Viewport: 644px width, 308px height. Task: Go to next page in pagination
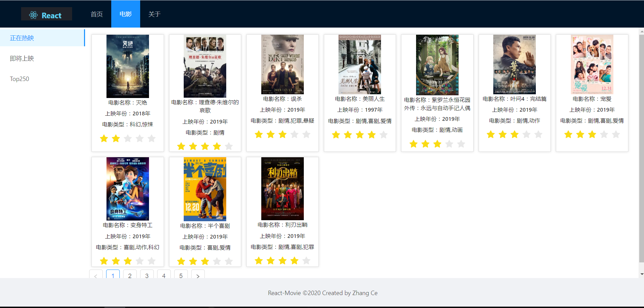pyautogui.click(x=198, y=275)
